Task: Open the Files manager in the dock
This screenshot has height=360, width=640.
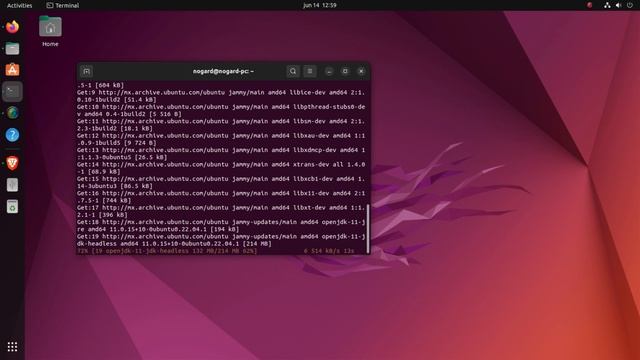Action: (12, 49)
